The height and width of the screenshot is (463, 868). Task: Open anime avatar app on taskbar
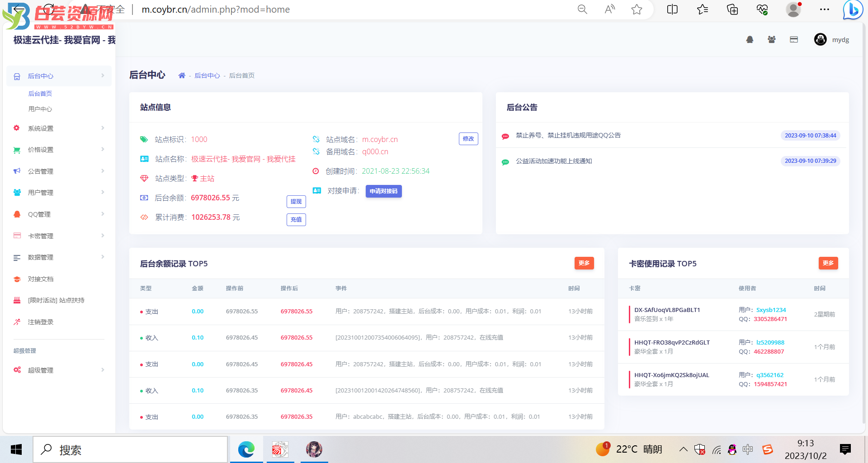point(314,449)
